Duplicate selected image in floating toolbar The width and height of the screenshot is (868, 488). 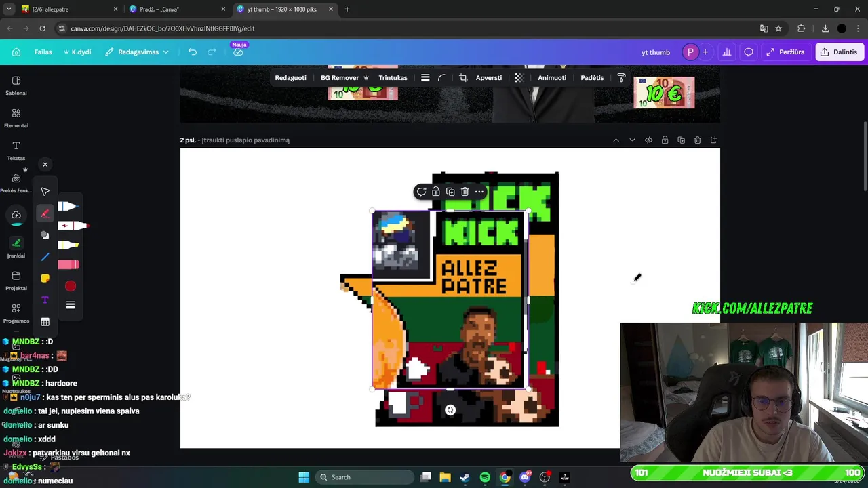(450, 192)
